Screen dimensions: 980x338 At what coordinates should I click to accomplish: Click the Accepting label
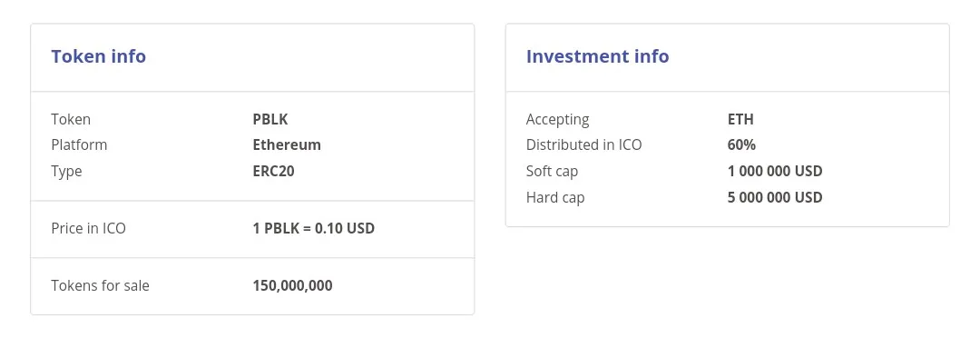tap(557, 119)
